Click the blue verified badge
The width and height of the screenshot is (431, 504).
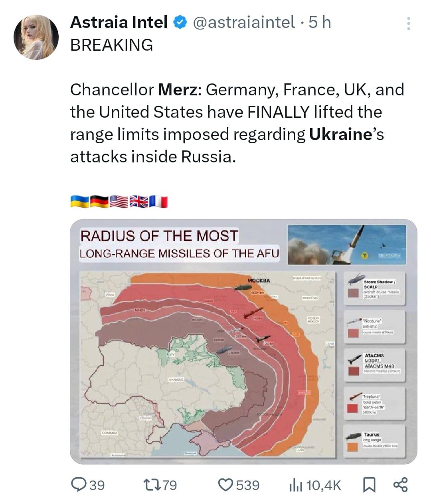click(180, 23)
